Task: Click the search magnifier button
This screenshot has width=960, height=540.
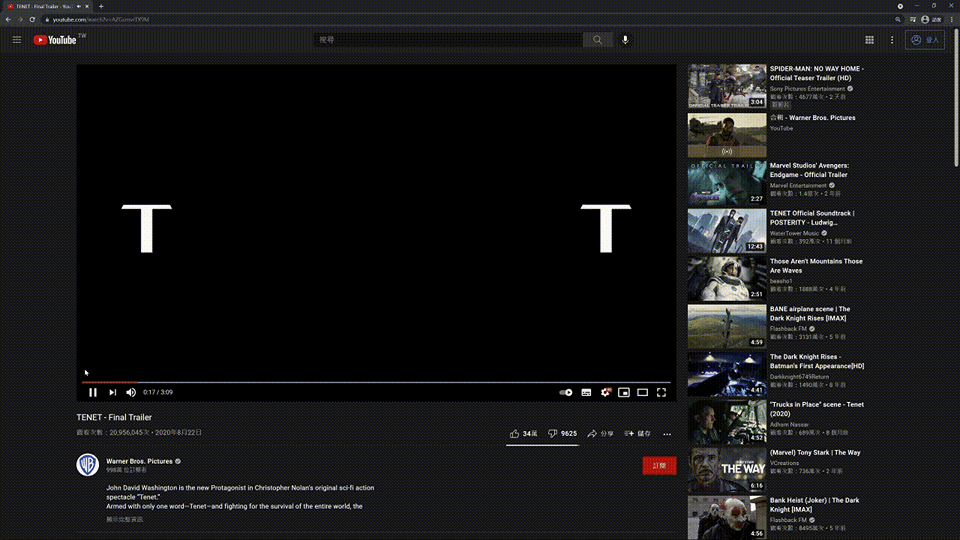Action: [x=597, y=40]
